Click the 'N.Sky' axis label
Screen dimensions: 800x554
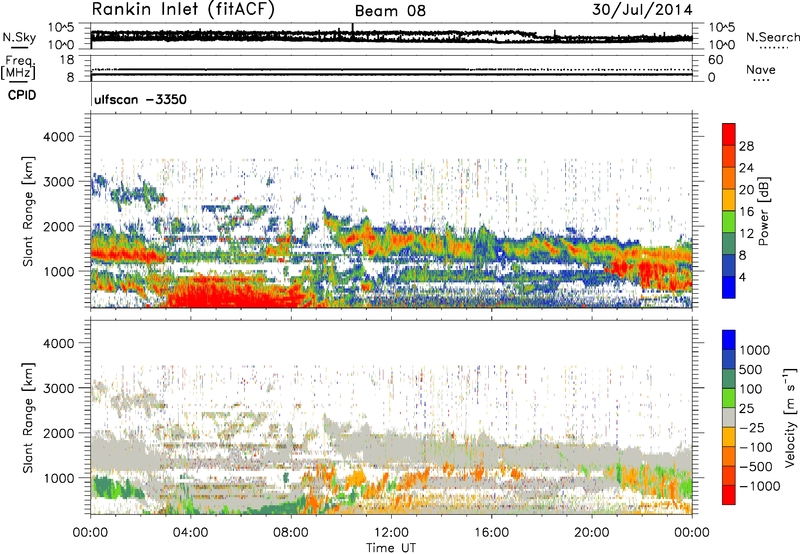click(19, 37)
